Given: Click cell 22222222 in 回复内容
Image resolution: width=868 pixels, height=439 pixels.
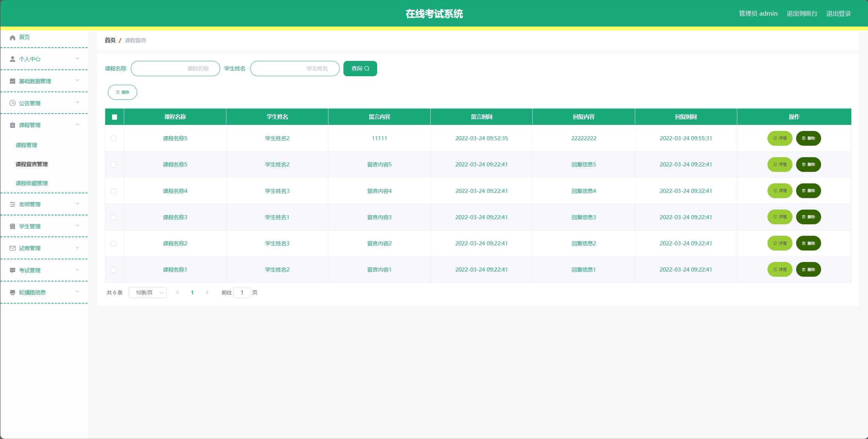Looking at the screenshot, I should point(583,138).
